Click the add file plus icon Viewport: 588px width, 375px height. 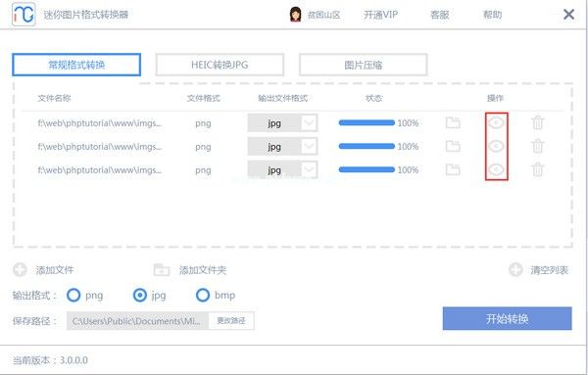(x=20, y=269)
